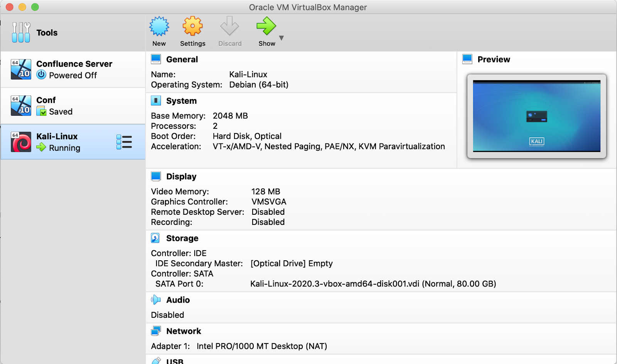Open the Network section header
Viewport: 617px width, 364px height.
coord(184,331)
